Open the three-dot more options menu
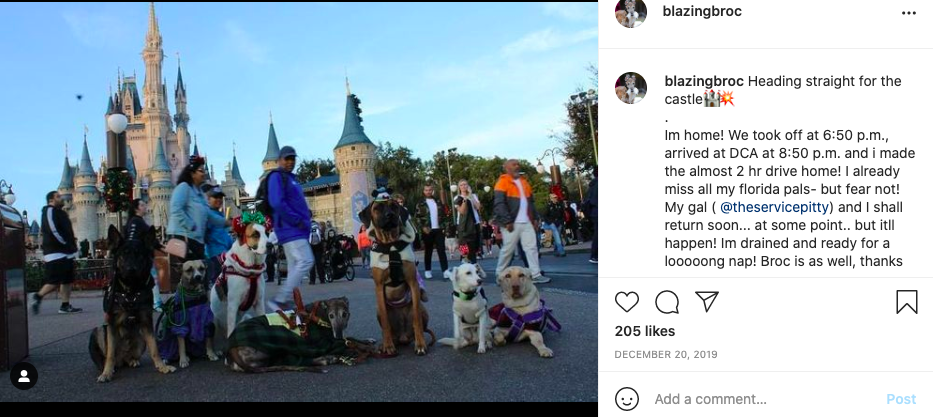The height and width of the screenshot is (417, 933). coord(909,13)
